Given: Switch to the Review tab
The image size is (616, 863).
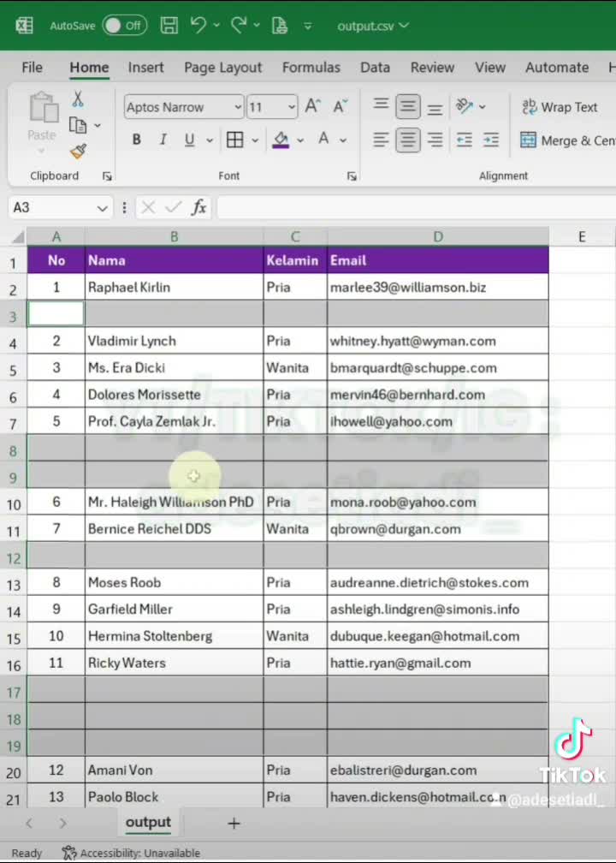Looking at the screenshot, I should (x=432, y=67).
